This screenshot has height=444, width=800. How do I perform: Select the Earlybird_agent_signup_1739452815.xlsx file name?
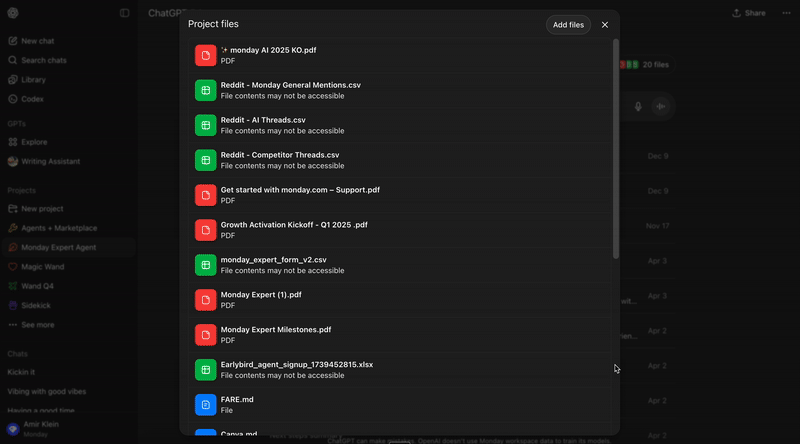click(x=296, y=364)
